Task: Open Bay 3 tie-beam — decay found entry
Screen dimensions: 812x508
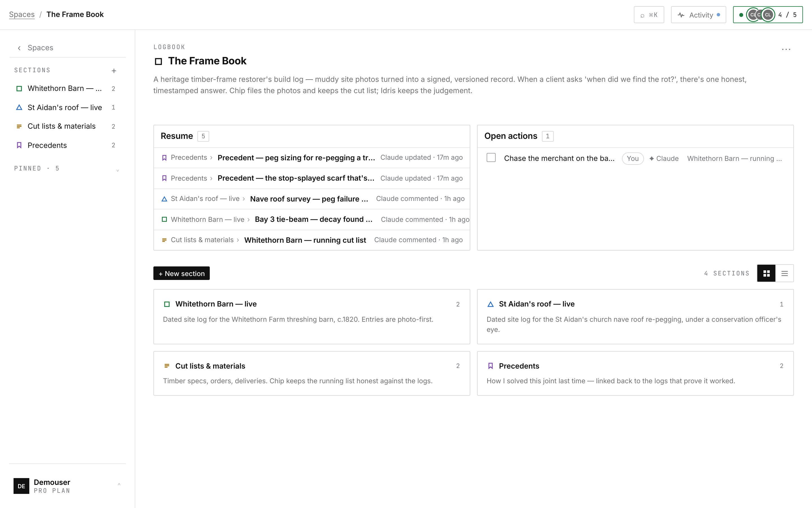Action: 312,219
